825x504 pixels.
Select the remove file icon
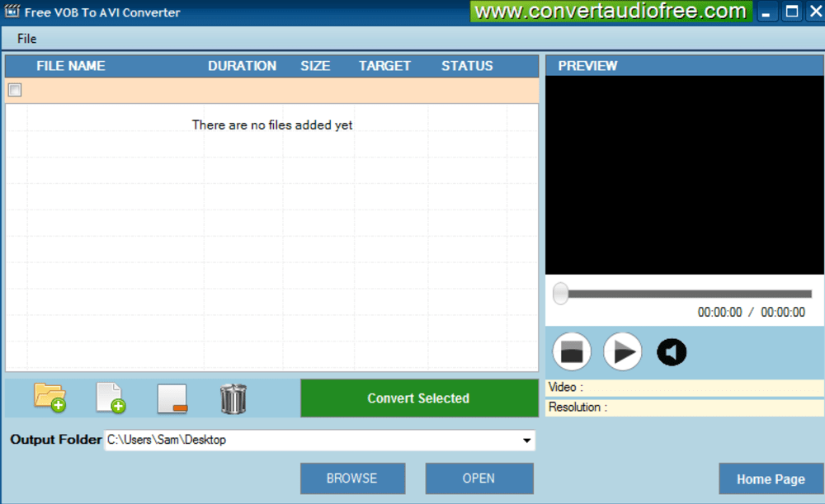coord(174,398)
